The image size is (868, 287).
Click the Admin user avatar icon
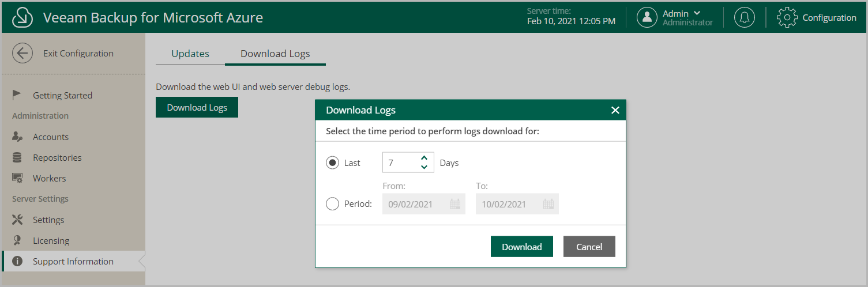click(x=647, y=17)
